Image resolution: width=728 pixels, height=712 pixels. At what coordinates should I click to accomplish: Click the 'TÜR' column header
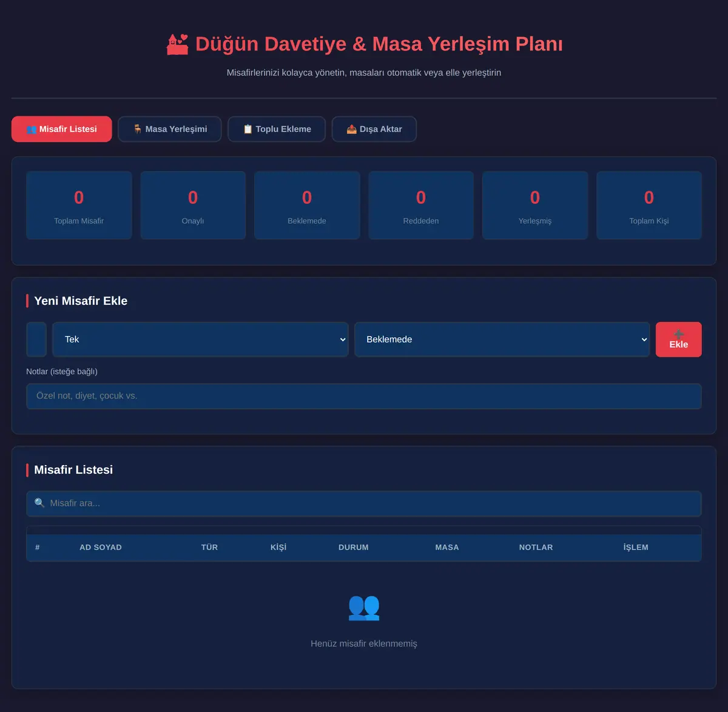pyautogui.click(x=209, y=548)
